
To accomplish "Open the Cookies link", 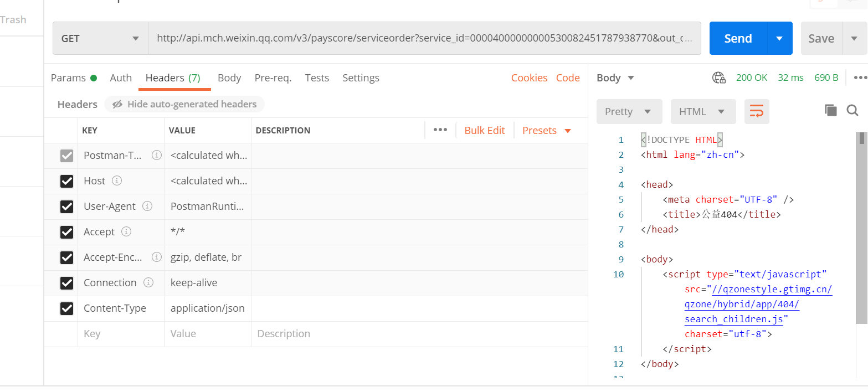I will 530,78.
